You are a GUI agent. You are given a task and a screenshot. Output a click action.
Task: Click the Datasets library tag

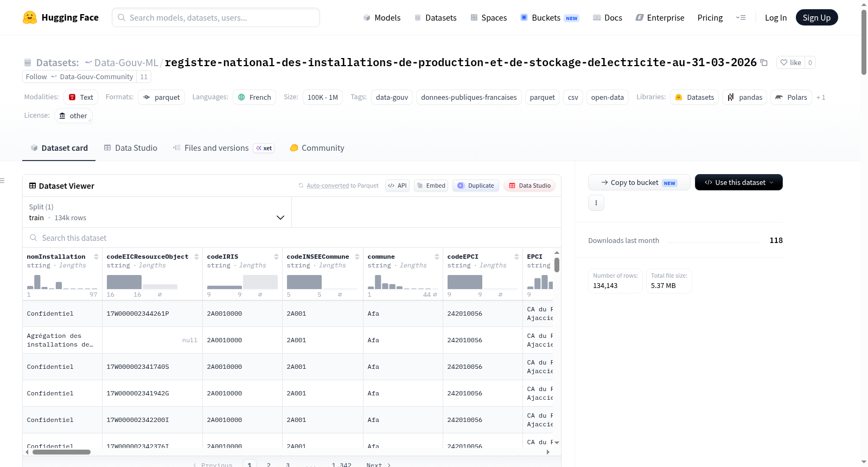(694, 97)
